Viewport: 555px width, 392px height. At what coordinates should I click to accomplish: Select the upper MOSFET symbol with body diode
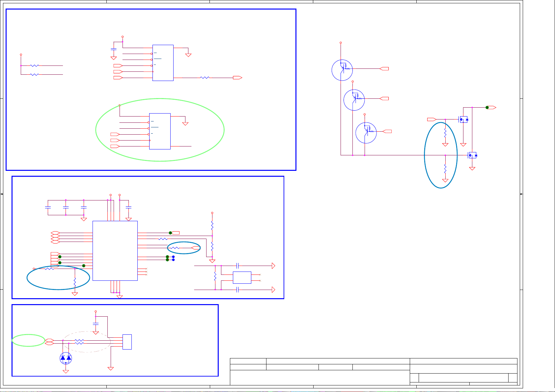pyautogui.click(x=463, y=119)
